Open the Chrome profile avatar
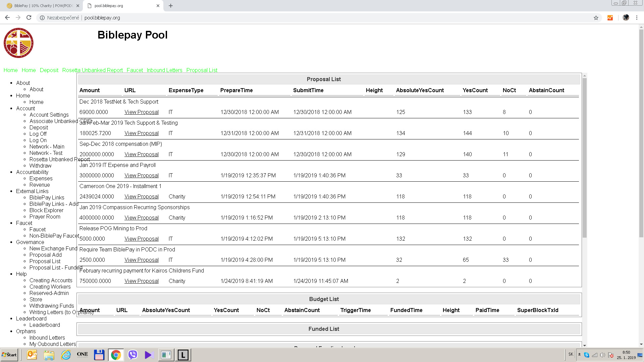 tap(626, 18)
